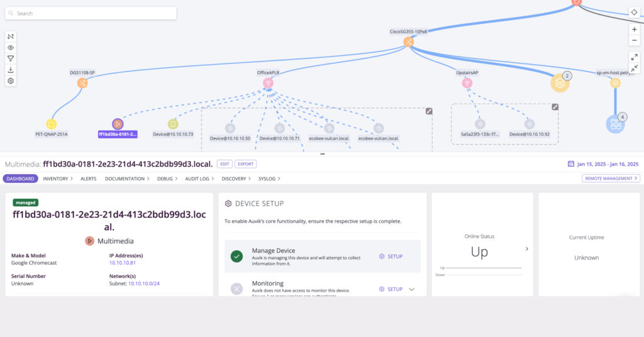Zoom in the map with plus button
Screen dimensions: 644x337
[x=634, y=30]
